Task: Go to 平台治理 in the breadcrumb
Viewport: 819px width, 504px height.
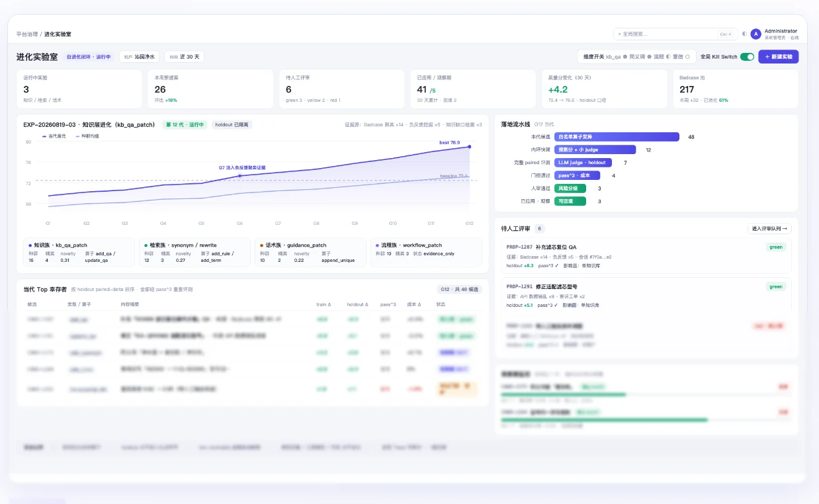Action: [x=27, y=34]
